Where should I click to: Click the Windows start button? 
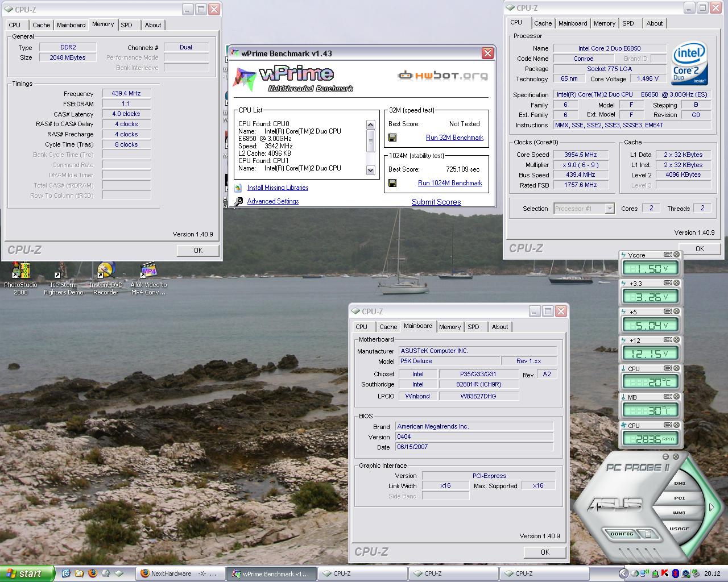[27, 573]
